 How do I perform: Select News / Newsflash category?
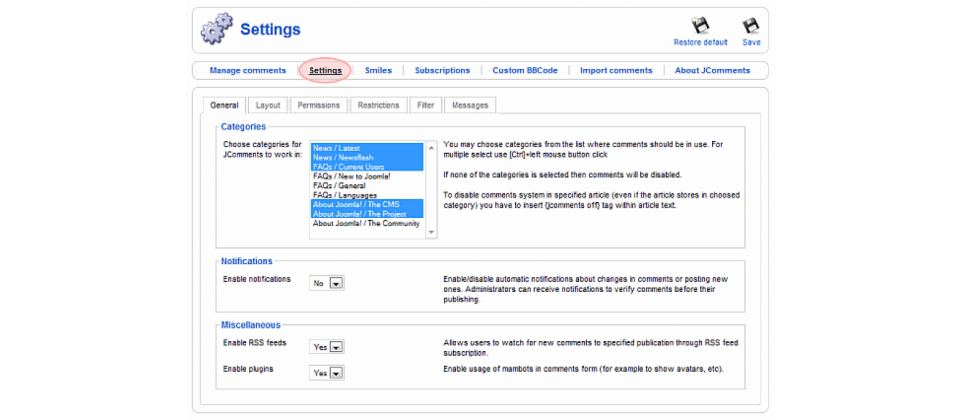[367, 157]
